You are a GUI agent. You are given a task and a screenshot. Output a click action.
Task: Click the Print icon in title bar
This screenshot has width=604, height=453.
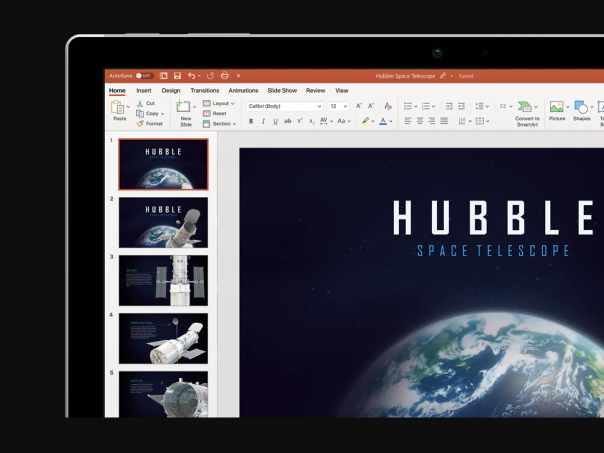click(x=225, y=76)
